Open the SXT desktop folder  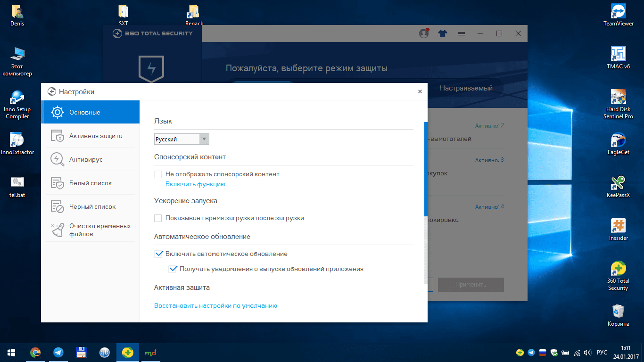tap(124, 16)
